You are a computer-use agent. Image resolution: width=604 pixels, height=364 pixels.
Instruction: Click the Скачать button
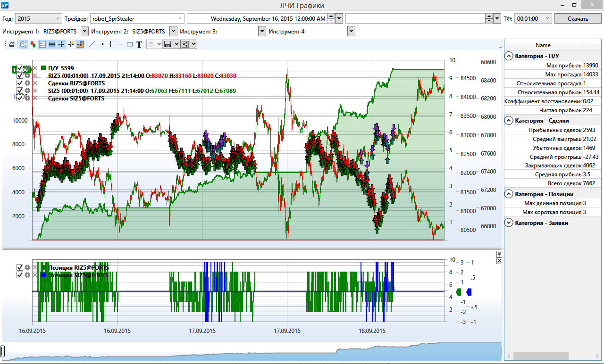578,18
